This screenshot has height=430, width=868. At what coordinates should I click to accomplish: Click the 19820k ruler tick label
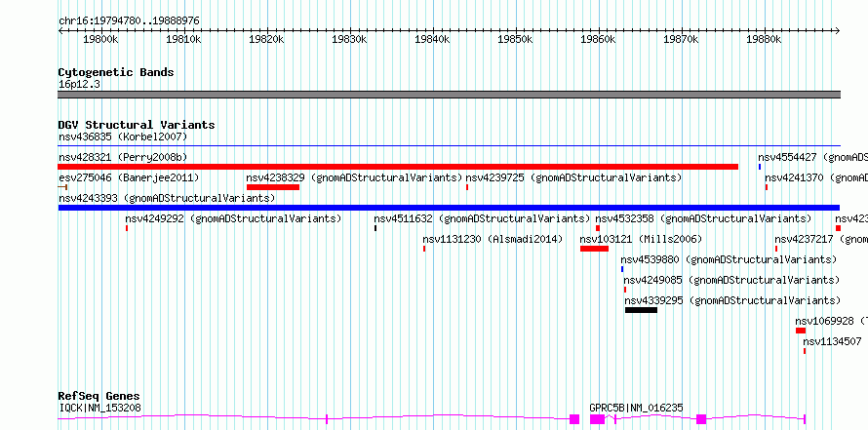(x=267, y=40)
